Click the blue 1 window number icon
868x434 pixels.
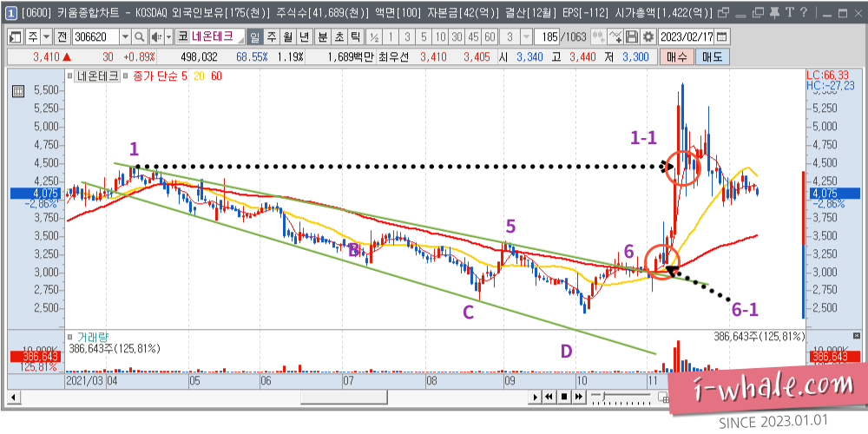click(12, 11)
